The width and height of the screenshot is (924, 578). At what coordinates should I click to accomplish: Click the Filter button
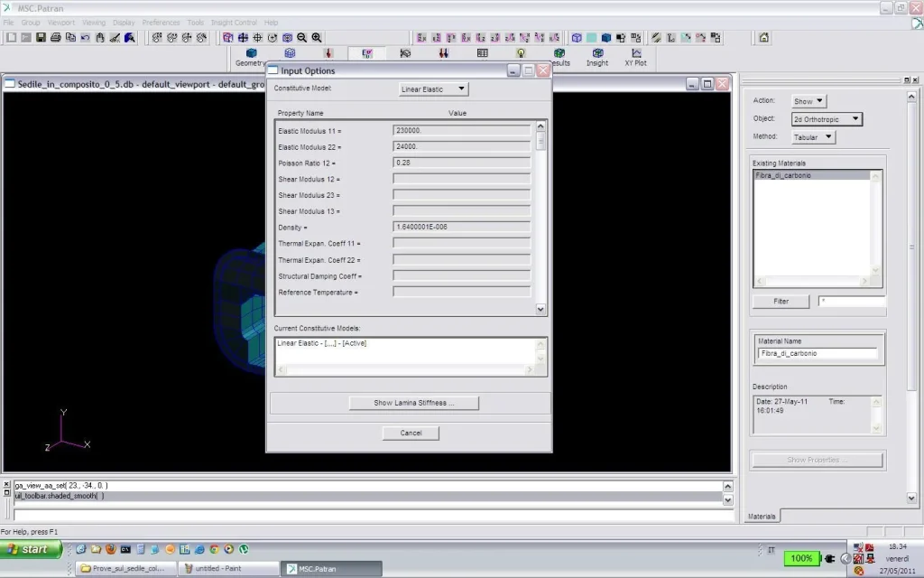coord(781,302)
